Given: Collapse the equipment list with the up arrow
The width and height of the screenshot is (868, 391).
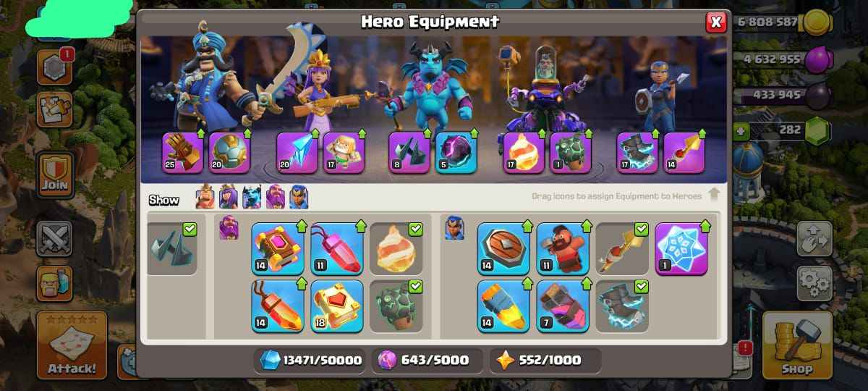Looking at the screenshot, I should [x=714, y=194].
